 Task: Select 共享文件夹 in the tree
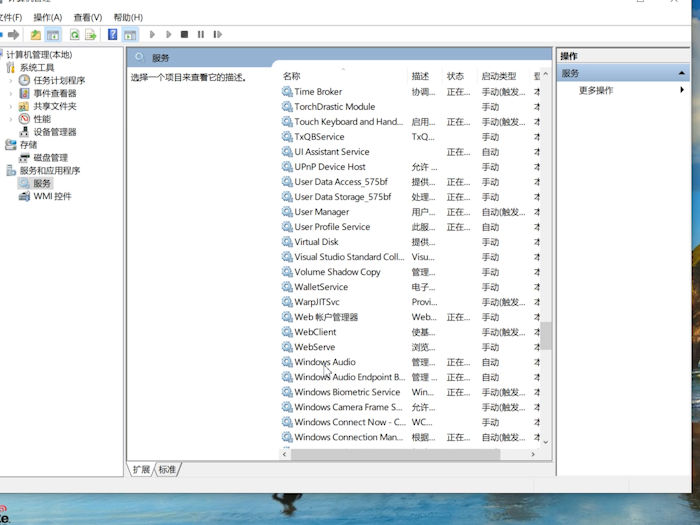[55, 106]
